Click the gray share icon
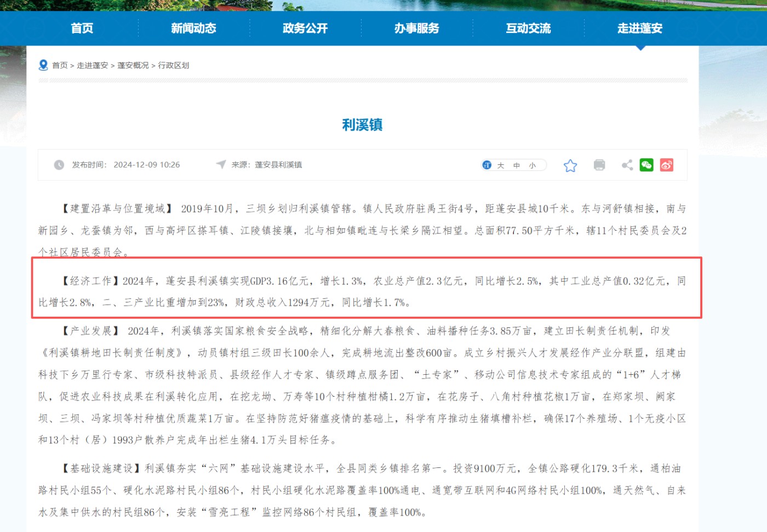The image size is (767, 532). pos(627,165)
